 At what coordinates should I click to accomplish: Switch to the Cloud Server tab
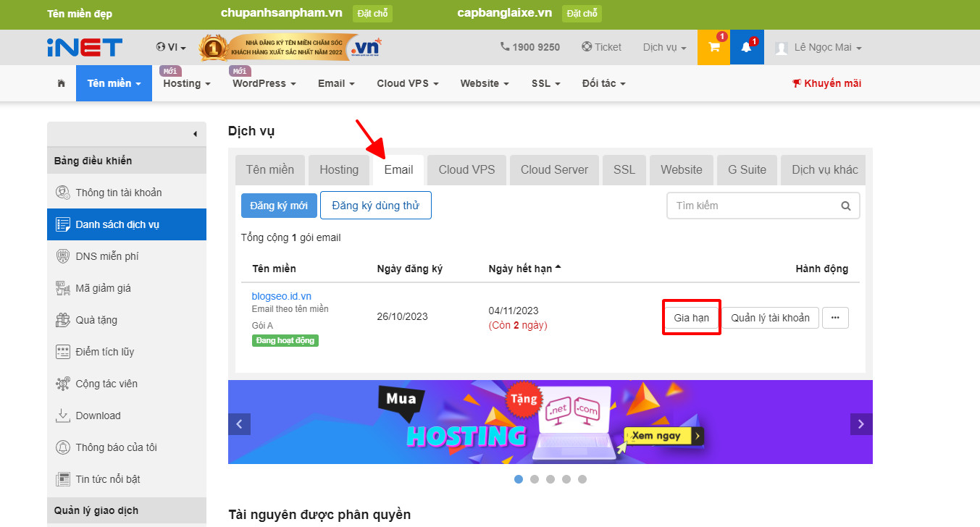554,170
